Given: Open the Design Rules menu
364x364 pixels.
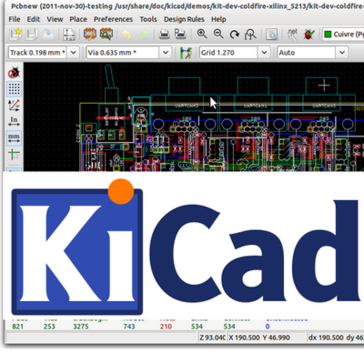Looking at the screenshot, I should (x=184, y=19).
